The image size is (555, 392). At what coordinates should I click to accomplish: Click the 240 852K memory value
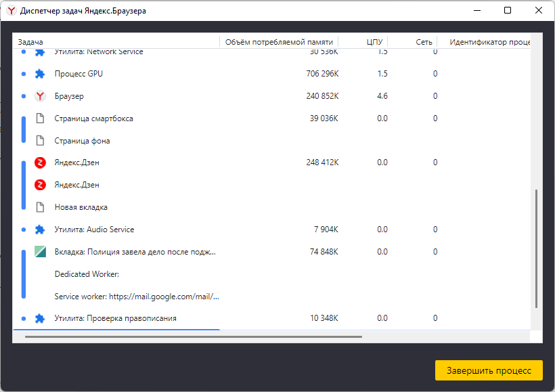[322, 96]
